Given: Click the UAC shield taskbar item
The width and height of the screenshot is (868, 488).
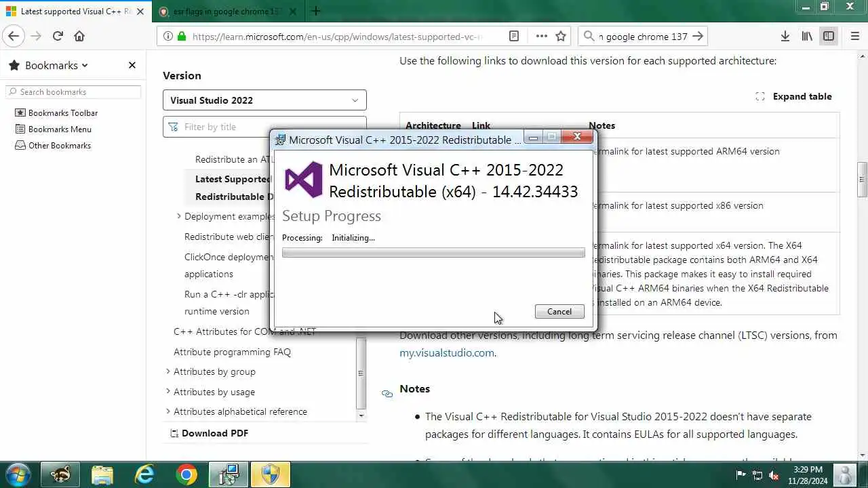Looking at the screenshot, I should [271, 474].
